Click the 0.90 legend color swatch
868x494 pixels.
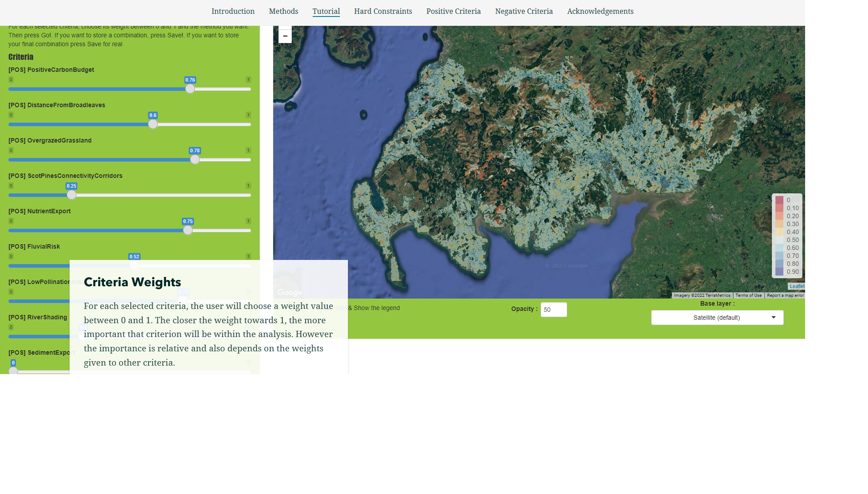click(x=779, y=272)
